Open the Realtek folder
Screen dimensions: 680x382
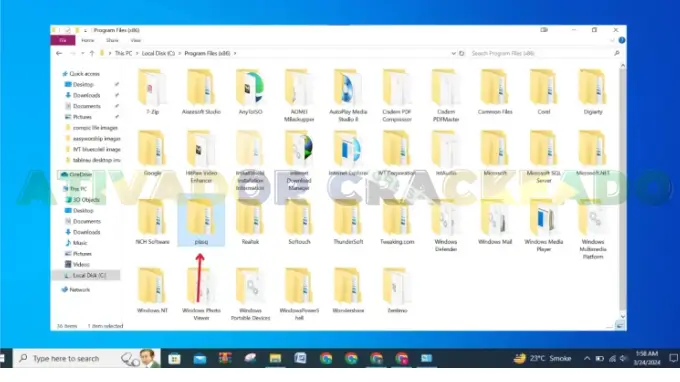tap(250, 222)
